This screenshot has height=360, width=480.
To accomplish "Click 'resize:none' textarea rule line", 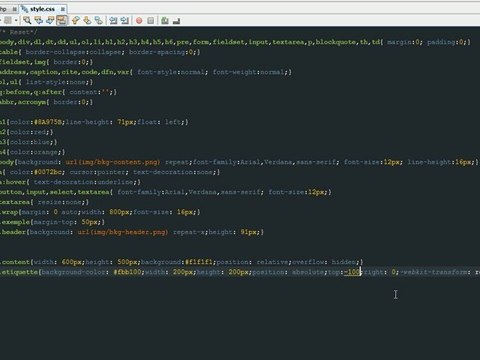I will point(44,202).
